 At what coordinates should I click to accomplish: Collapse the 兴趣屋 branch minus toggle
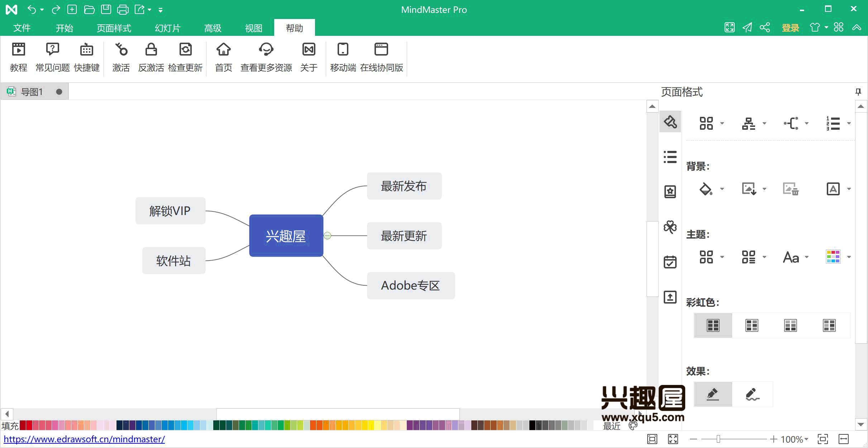pos(327,235)
